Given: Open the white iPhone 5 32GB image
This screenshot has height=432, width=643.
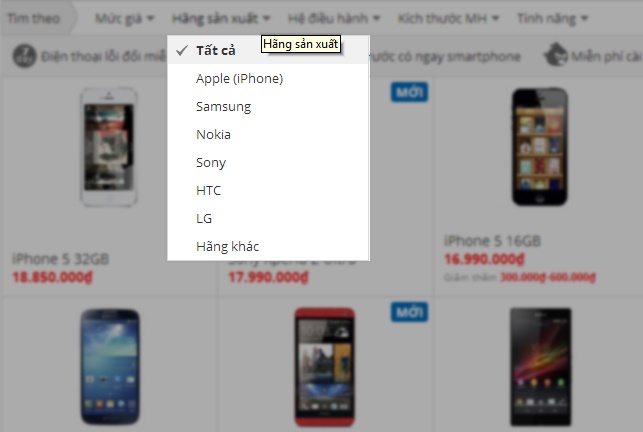Looking at the screenshot, I should click(109, 147).
